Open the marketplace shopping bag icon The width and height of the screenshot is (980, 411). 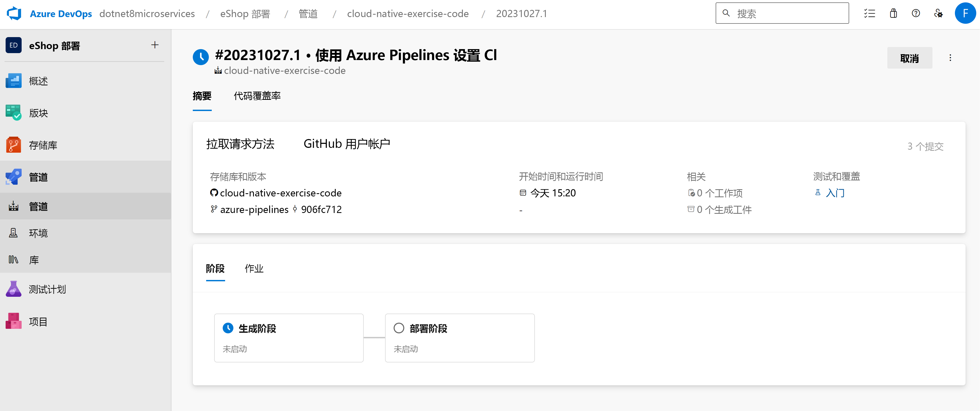[893, 14]
